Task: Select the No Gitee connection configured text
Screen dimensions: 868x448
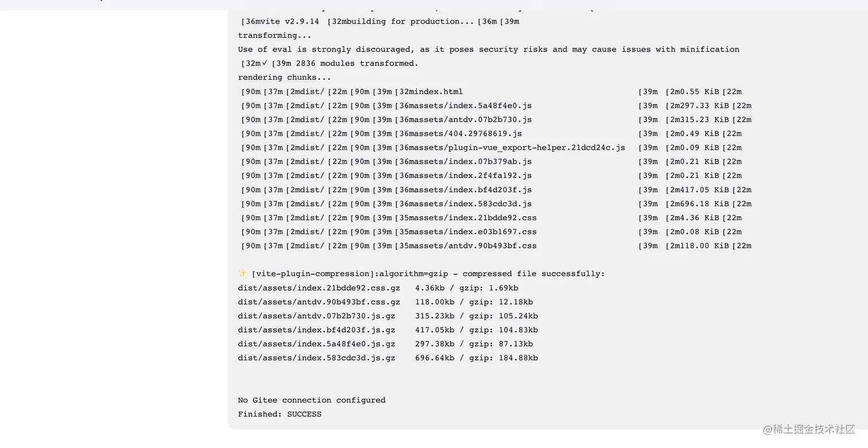Action: (x=312, y=400)
